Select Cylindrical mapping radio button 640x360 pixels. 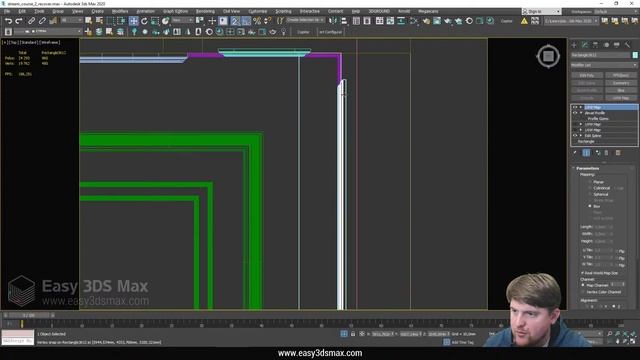(590, 188)
